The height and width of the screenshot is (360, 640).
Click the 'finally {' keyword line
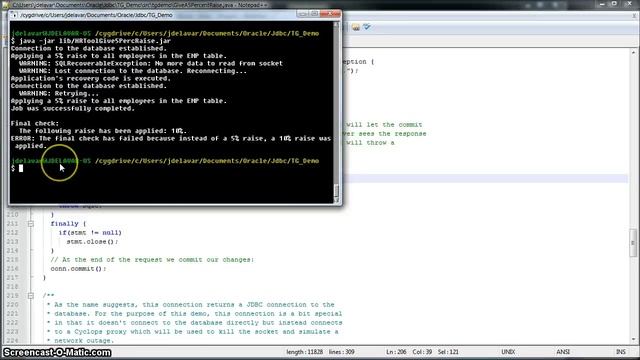pyautogui.click(x=68, y=224)
